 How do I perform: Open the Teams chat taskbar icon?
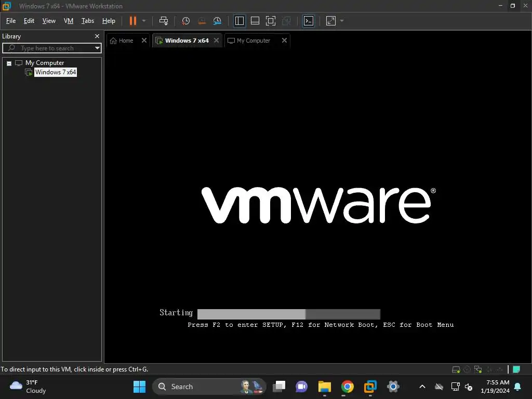coord(301,387)
